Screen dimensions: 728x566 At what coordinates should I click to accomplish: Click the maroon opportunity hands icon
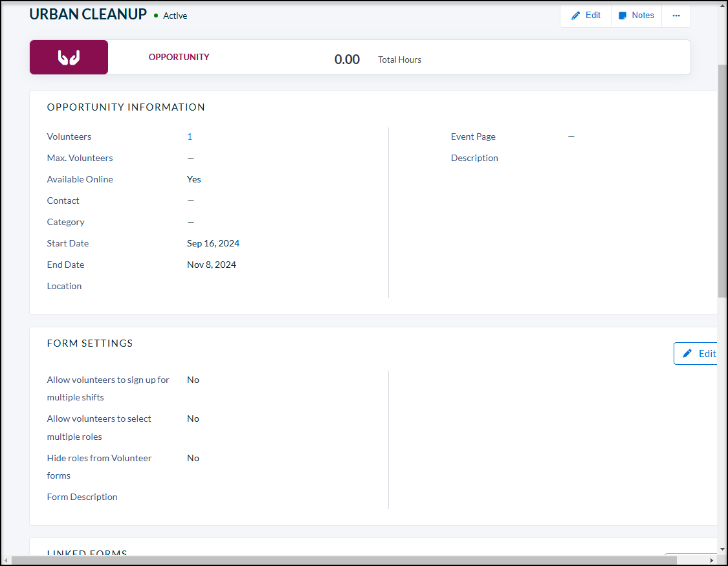click(x=69, y=57)
